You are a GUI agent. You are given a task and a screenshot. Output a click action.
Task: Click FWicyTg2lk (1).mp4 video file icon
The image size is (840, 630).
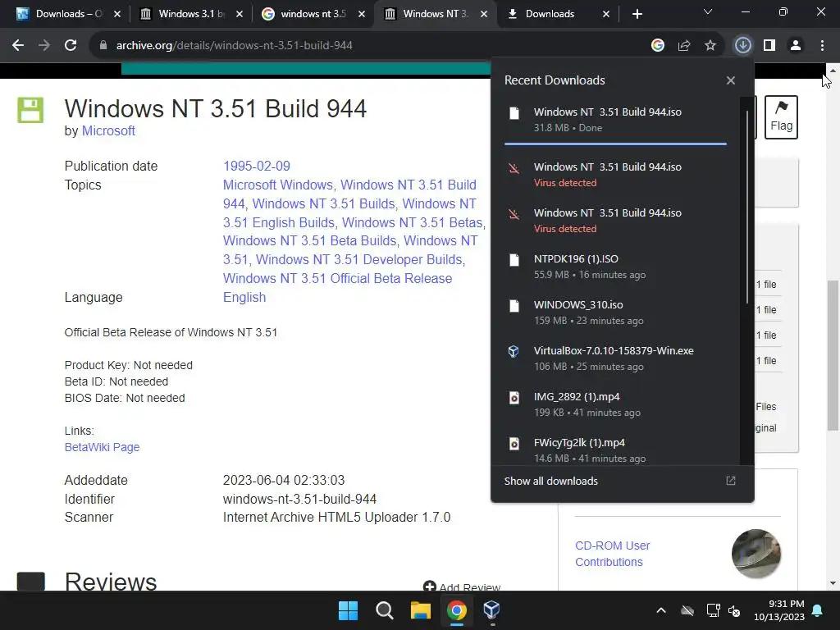click(x=514, y=444)
